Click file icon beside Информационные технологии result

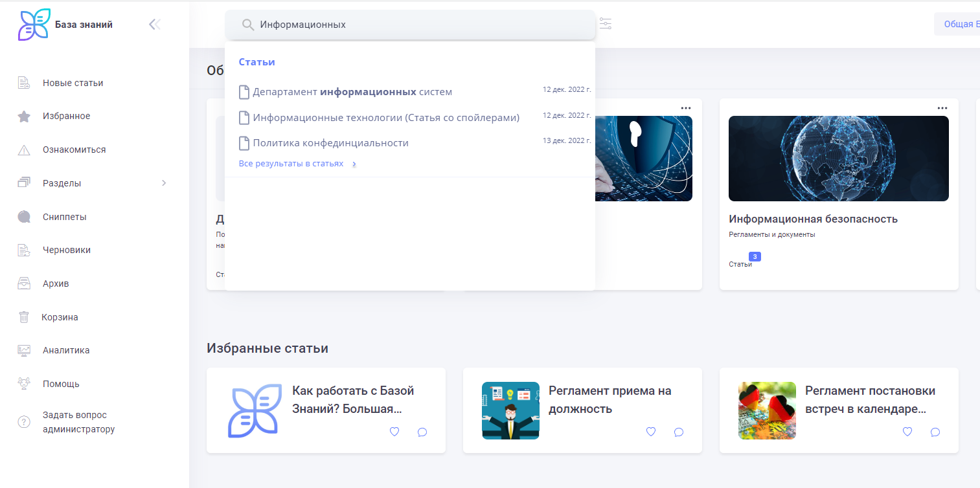[x=244, y=118]
